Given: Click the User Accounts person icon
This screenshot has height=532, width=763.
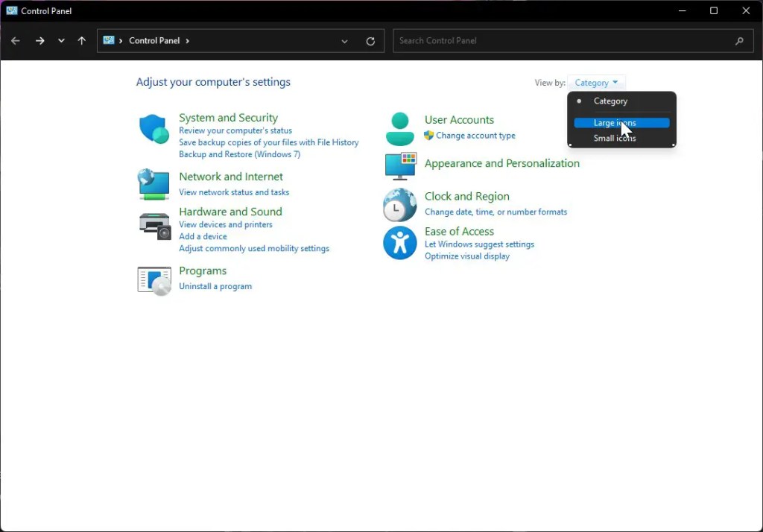Looking at the screenshot, I should point(400,129).
